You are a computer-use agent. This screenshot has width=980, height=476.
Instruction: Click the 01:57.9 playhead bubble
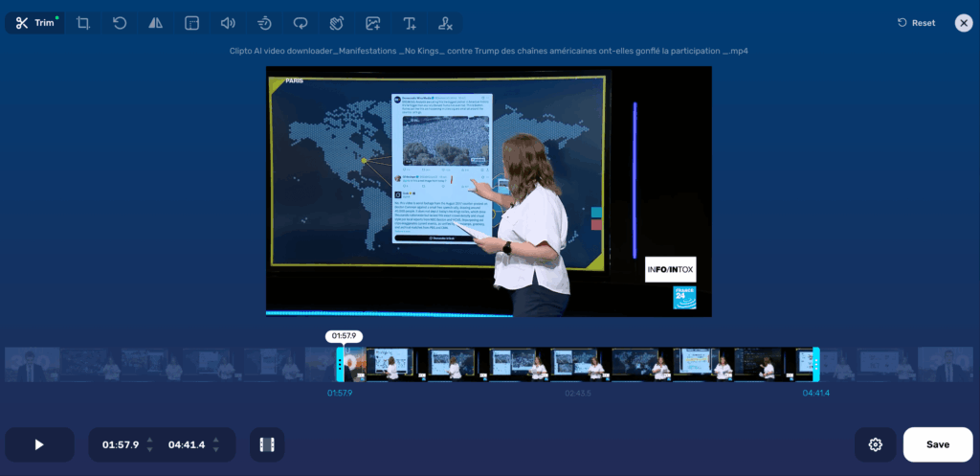pyautogui.click(x=344, y=336)
